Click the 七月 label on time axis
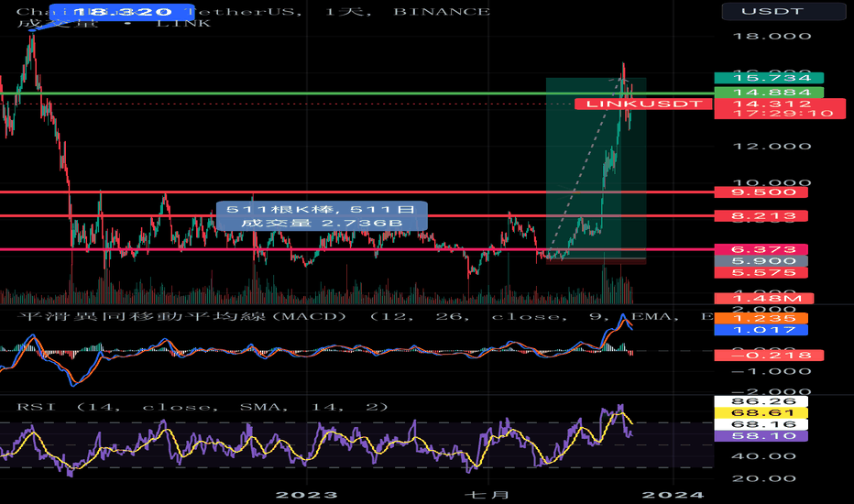Screen dimensions: 854x504 coord(487,495)
